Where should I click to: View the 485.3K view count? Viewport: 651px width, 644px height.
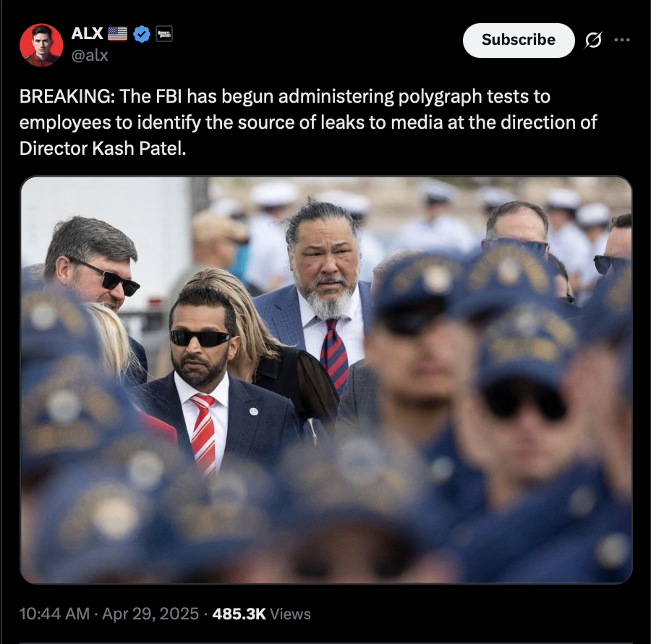click(x=239, y=614)
